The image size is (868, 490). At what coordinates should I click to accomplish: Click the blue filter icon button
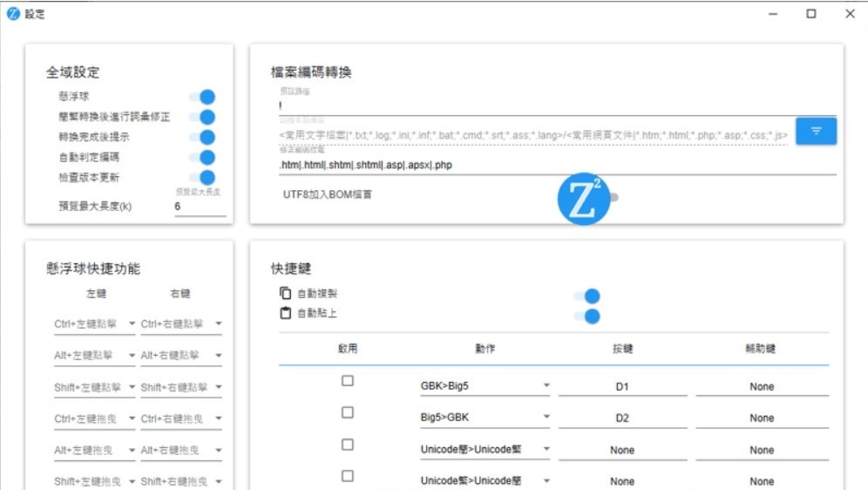pos(816,131)
